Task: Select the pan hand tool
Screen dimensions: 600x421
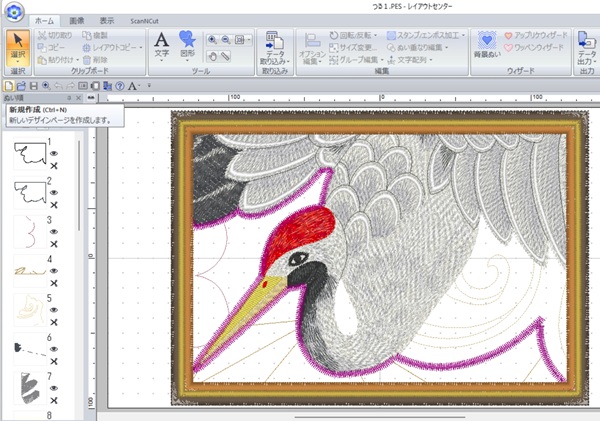Action: click(x=212, y=57)
